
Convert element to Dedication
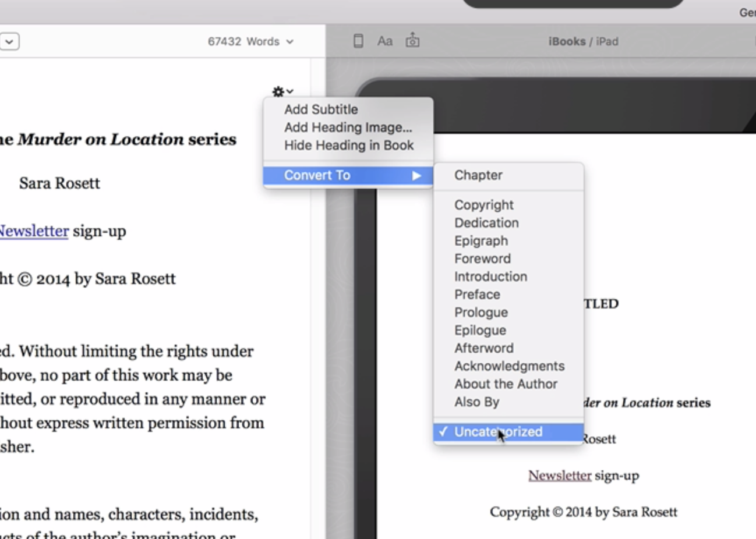coord(508,223)
